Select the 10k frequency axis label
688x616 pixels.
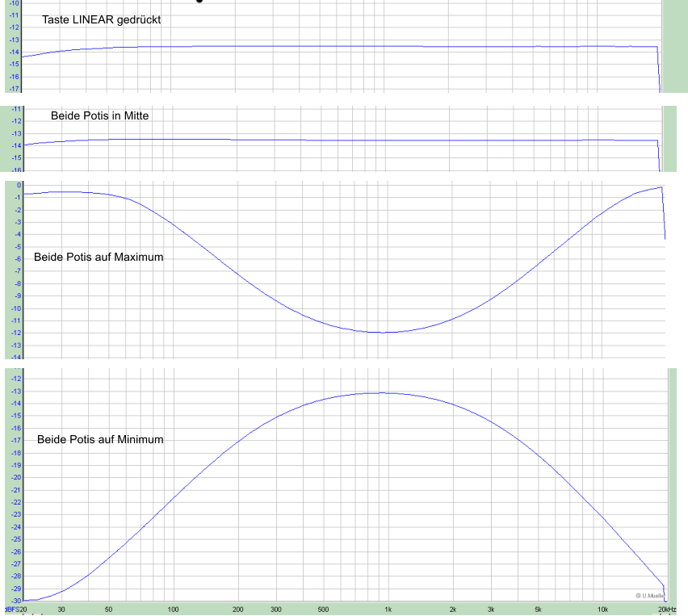pos(603,609)
